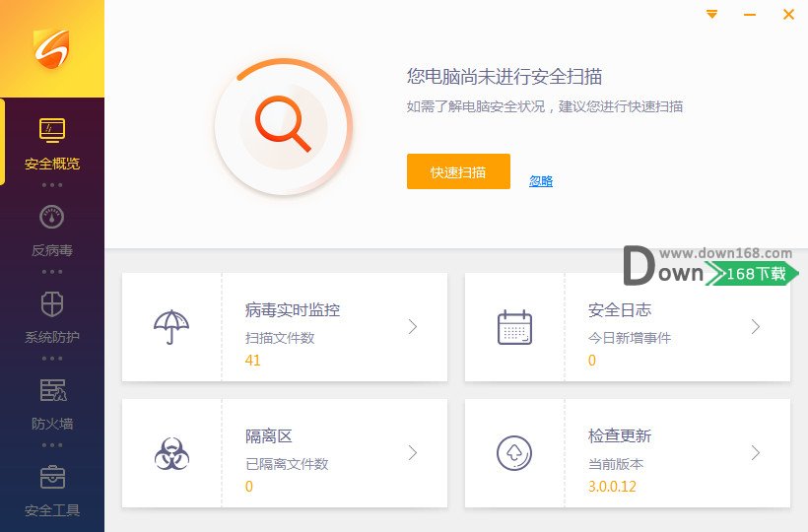The width and height of the screenshot is (808, 532).
Task: Close the antivirus window
Action: tap(788, 14)
